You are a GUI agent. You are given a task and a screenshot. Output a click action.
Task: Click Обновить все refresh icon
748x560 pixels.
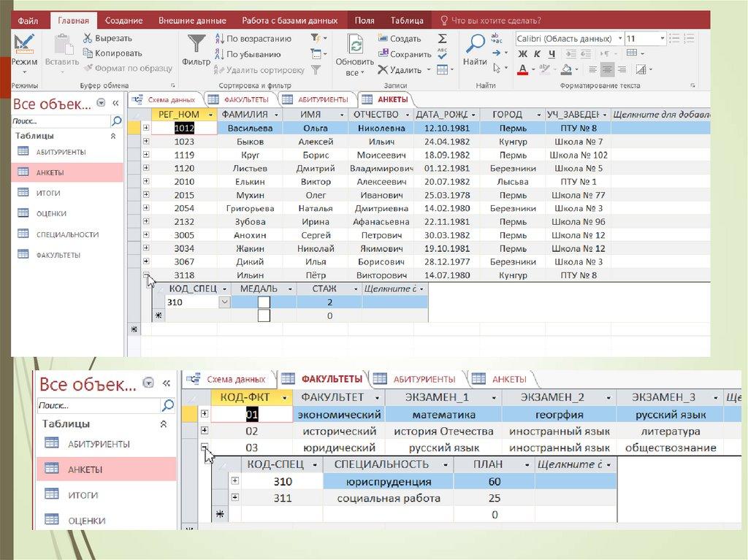355,45
